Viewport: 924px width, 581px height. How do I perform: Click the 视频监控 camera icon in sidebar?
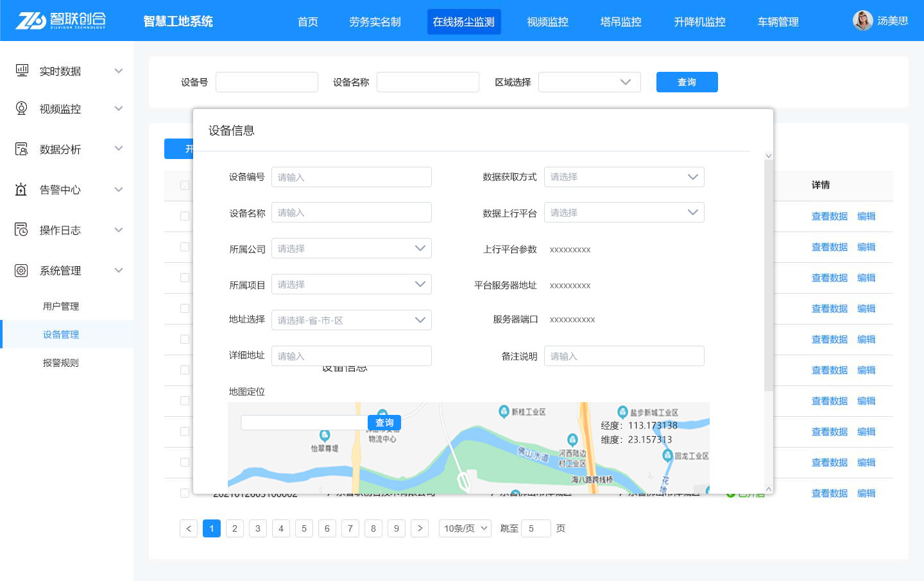(22, 108)
